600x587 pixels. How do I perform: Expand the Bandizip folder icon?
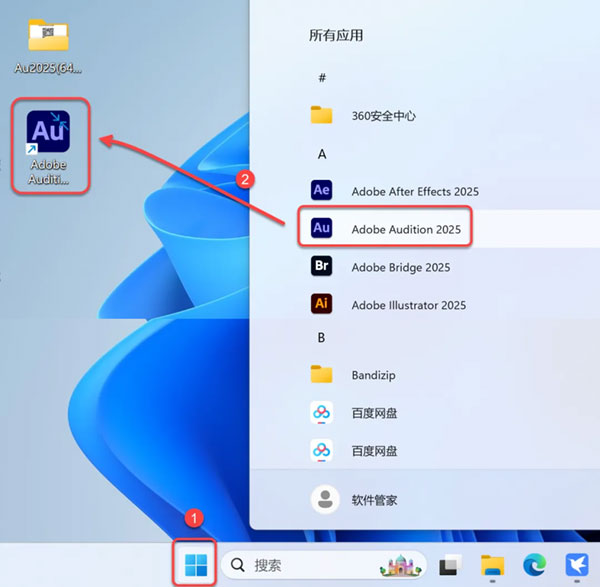click(321, 374)
